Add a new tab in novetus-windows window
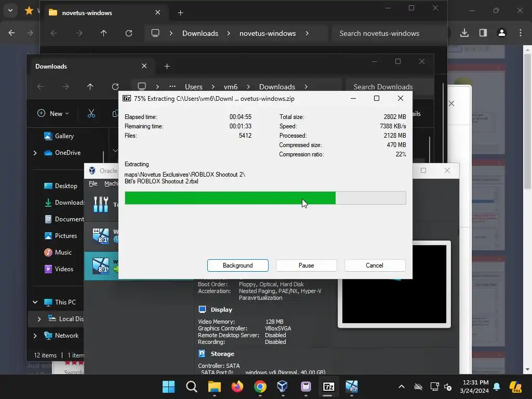 (180, 13)
